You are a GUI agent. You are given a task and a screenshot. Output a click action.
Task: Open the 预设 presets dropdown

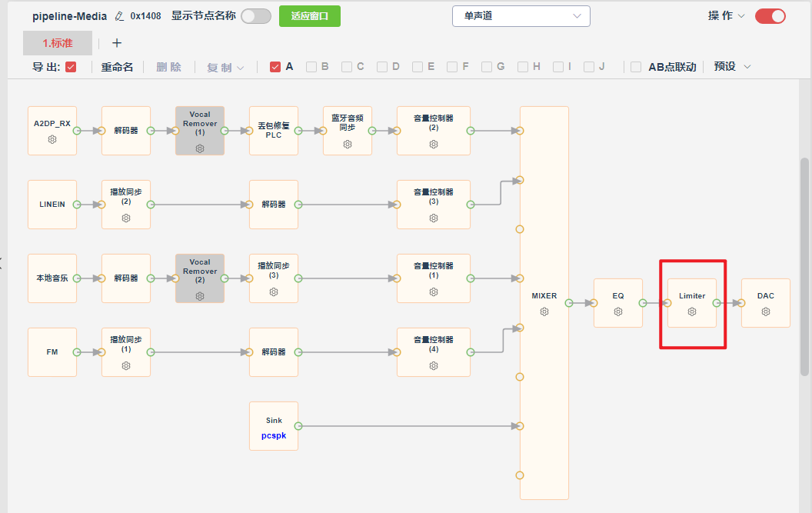(x=732, y=66)
